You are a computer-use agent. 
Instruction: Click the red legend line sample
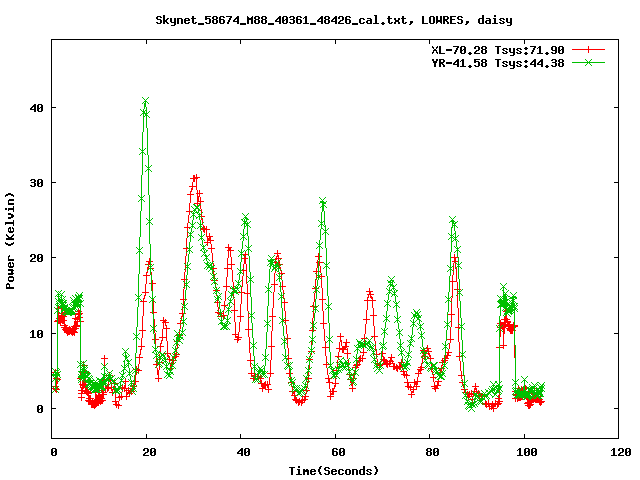pyautogui.click(x=588, y=50)
